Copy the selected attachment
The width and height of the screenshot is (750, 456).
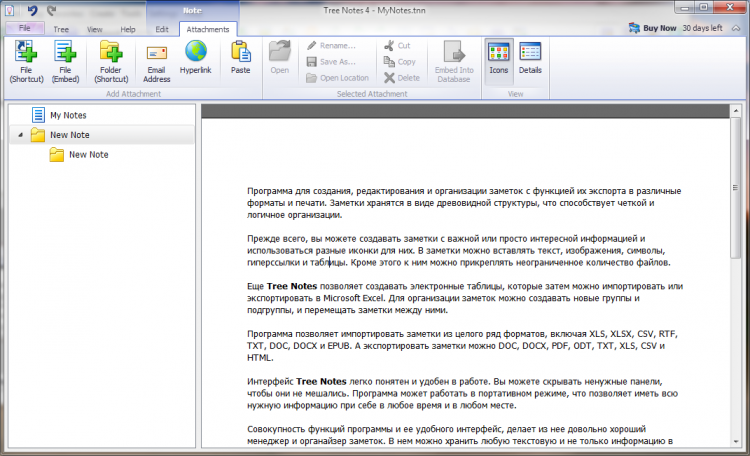coord(400,62)
